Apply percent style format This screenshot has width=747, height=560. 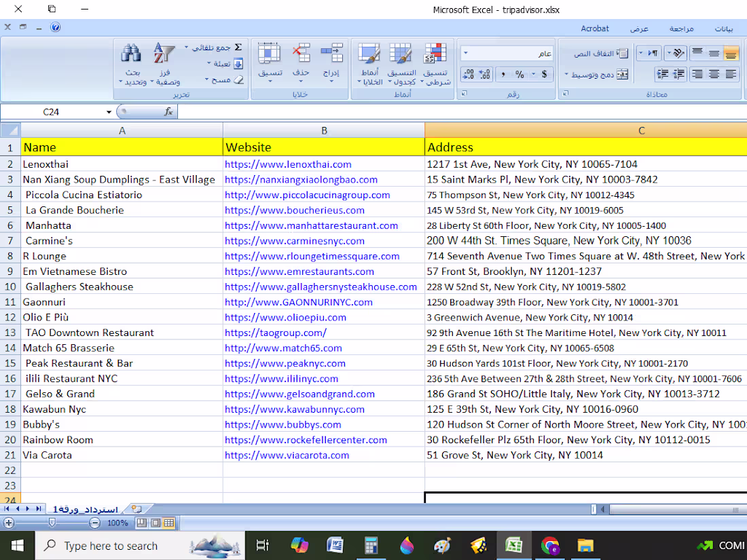click(520, 74)
